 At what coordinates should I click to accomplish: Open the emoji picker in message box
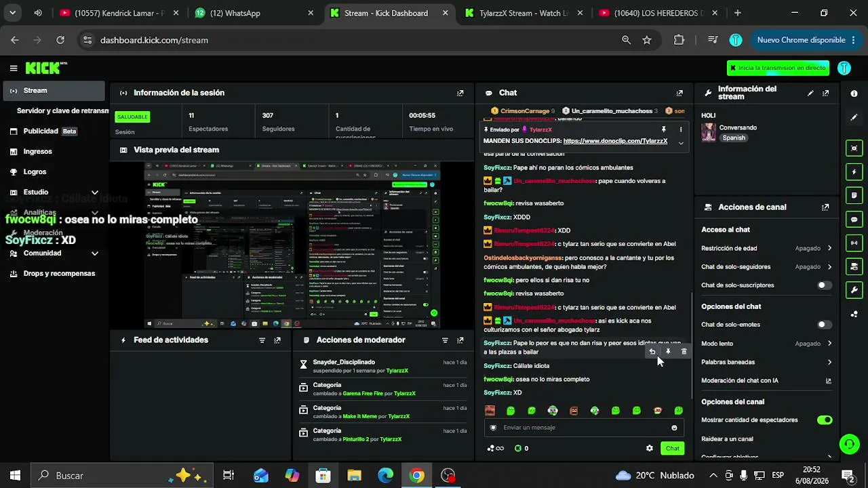674,428
